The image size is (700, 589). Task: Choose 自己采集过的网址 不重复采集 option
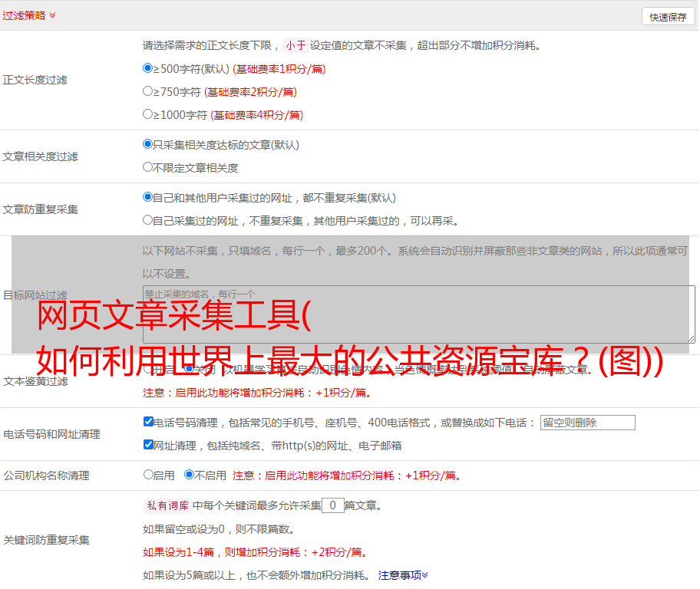click(x=148, y=220)
